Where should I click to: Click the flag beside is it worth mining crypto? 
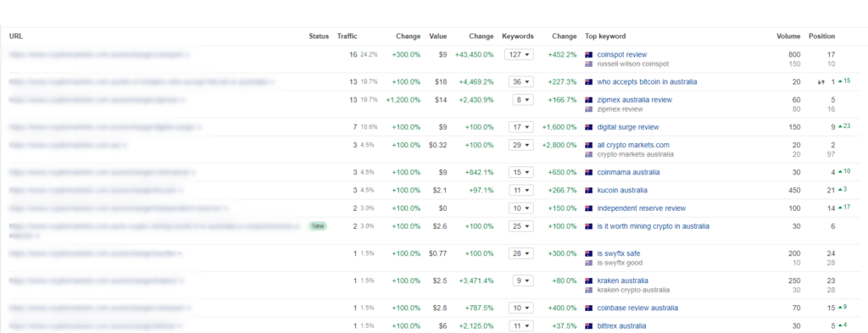[588, 227]
